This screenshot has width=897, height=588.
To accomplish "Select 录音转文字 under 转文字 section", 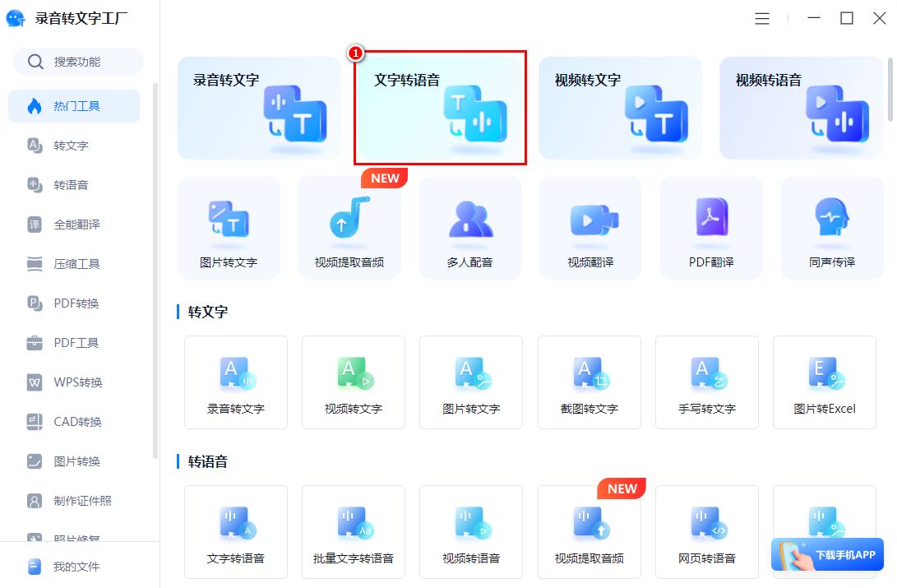I will [236, 382].
